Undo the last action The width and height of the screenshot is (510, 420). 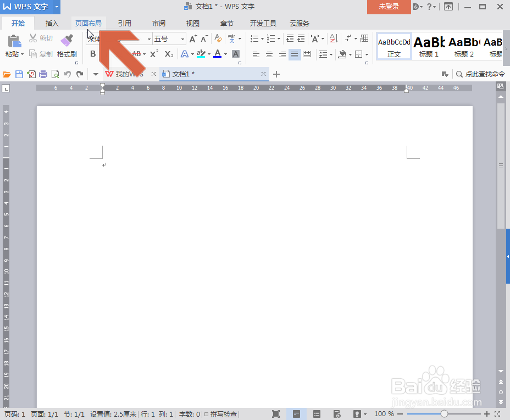click(68, 75)
